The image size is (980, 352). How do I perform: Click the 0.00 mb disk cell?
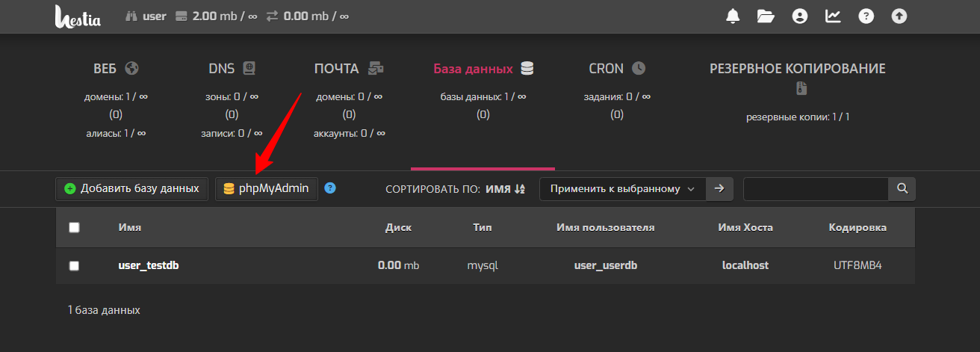398,265
